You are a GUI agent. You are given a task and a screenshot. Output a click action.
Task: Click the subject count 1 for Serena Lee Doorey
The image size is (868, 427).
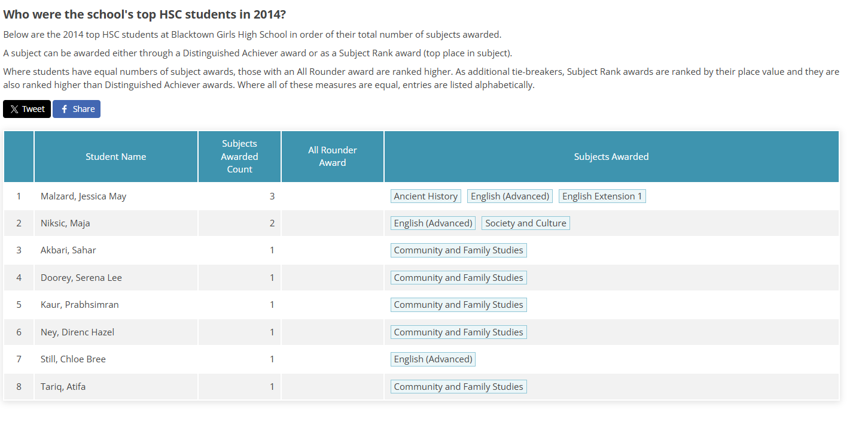[x=272, y=278]
